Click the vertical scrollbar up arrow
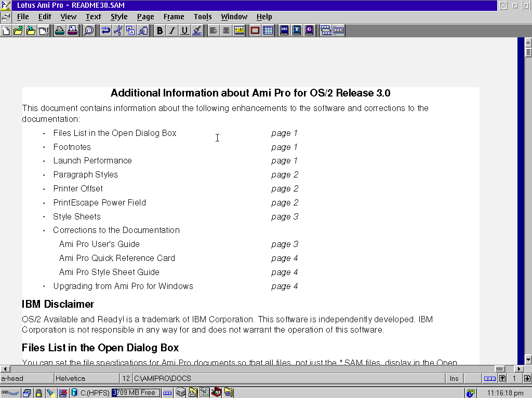This screenshot has height=398, width=532. click(528, 43)
